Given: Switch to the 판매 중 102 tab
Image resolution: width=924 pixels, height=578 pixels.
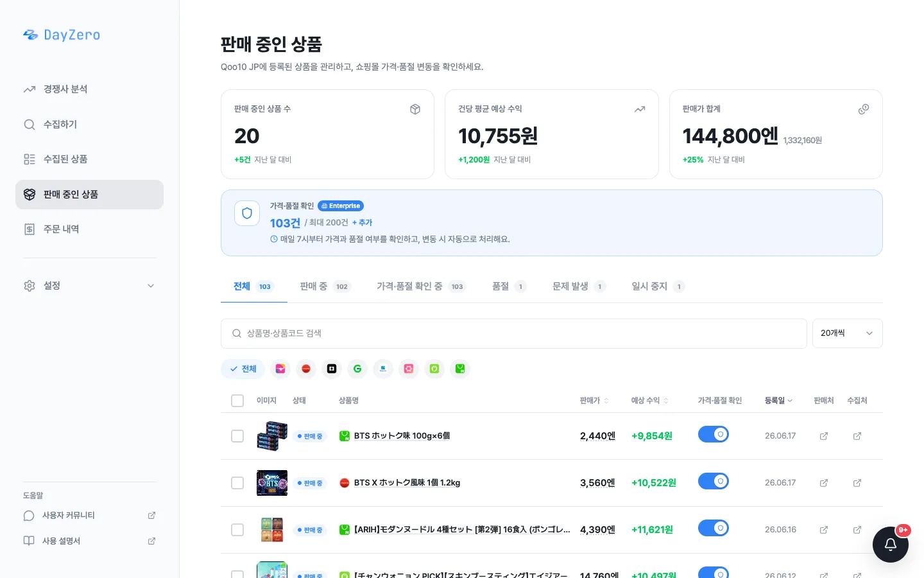Looking at the screenshot, I should pos(325,286).
